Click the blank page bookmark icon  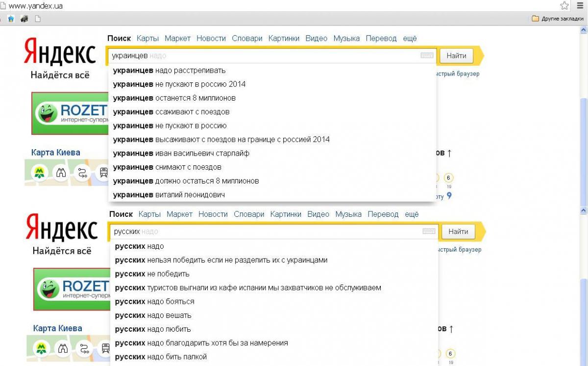(37, 19)
